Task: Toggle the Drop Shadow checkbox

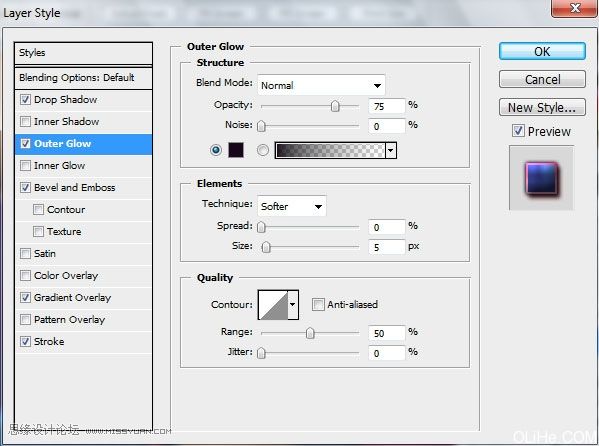Action: [25, 100]
